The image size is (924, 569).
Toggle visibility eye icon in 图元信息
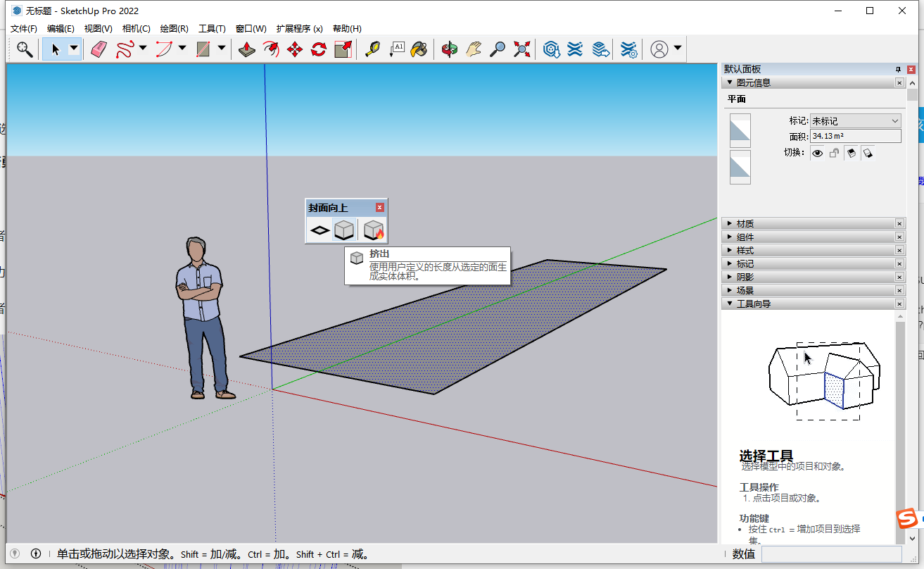(x=817, y=153)
